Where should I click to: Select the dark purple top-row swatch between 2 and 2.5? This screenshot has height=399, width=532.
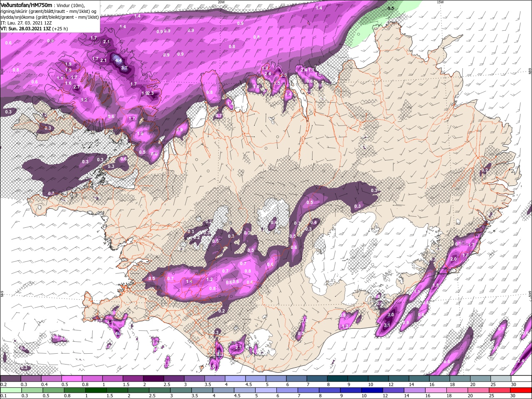(x=153, y=379)
